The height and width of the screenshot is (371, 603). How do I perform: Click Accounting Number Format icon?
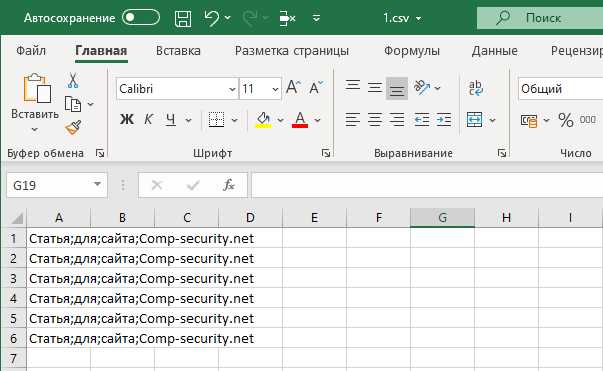pyautogui.click(x=529, y=120)
